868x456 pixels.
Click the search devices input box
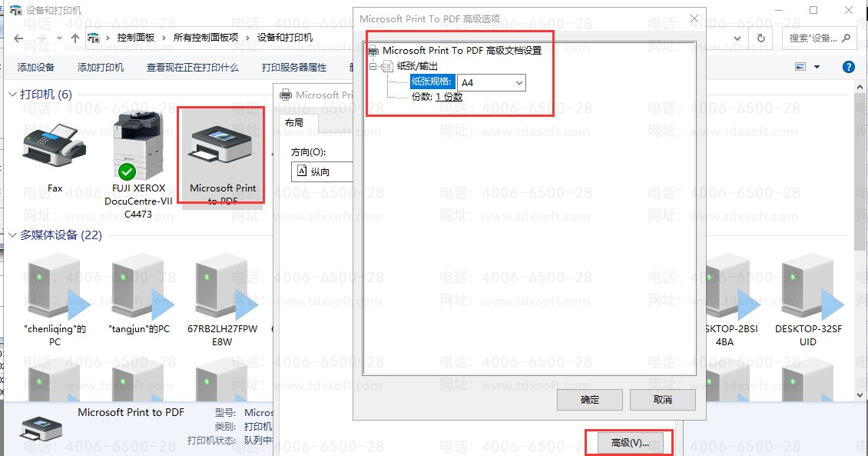[x=813, y=38]
